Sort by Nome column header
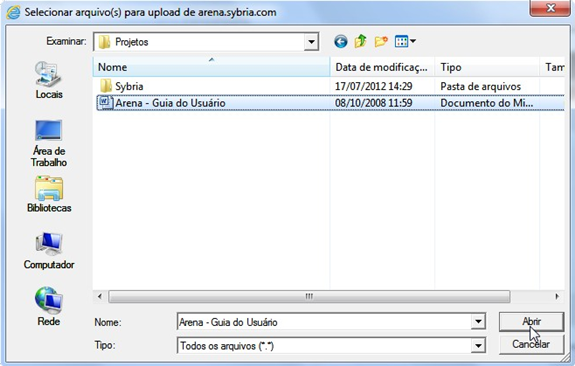The height and width of the screenshot is (366, 575). pos(211,67)
